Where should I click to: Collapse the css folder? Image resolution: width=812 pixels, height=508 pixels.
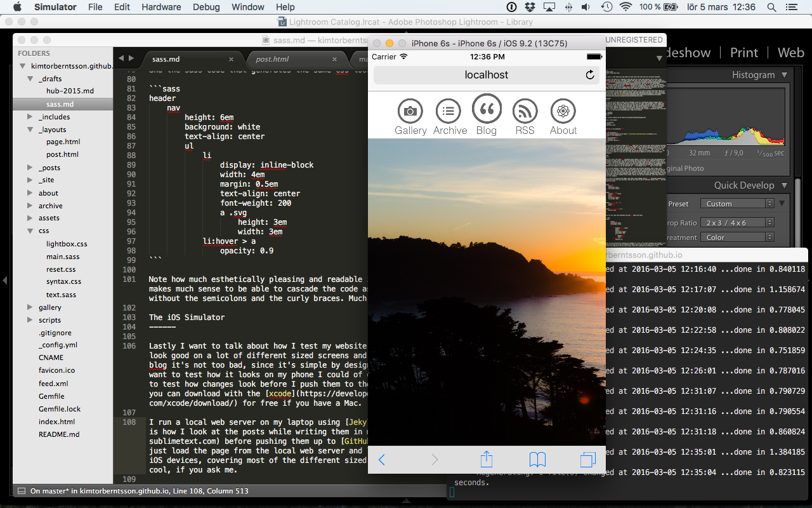point(30,231)
